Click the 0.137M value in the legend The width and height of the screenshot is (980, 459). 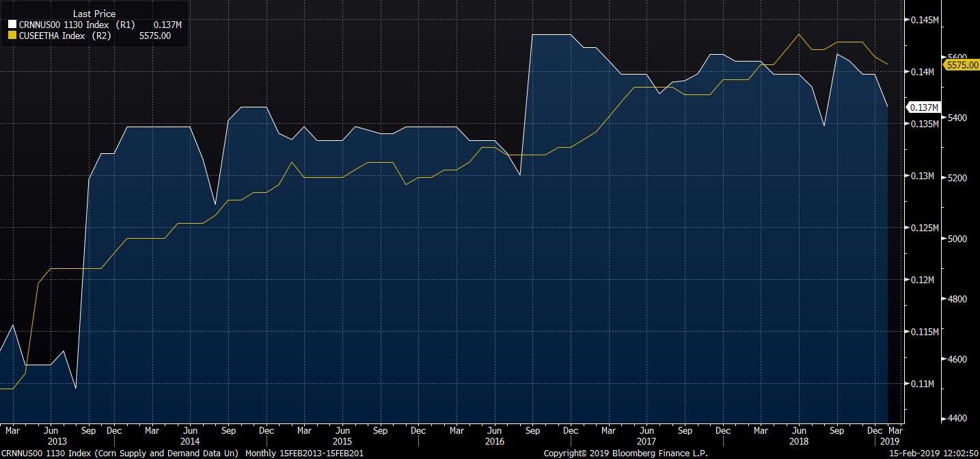(167, 25)
